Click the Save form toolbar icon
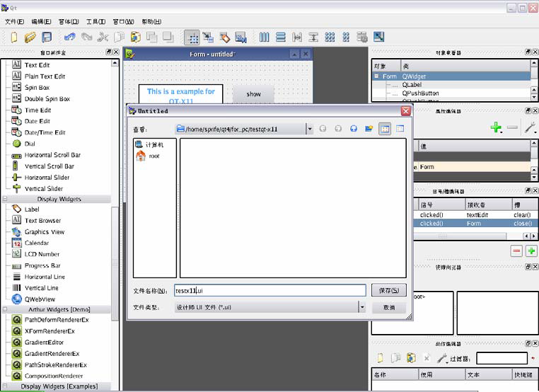This screenshot has height=392, width=539. [x=47, y=37]
